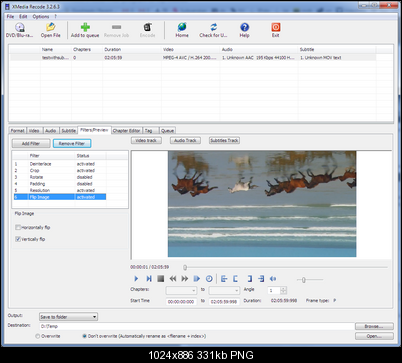Click the Remove Job toolbar icon

click(116, 30)
